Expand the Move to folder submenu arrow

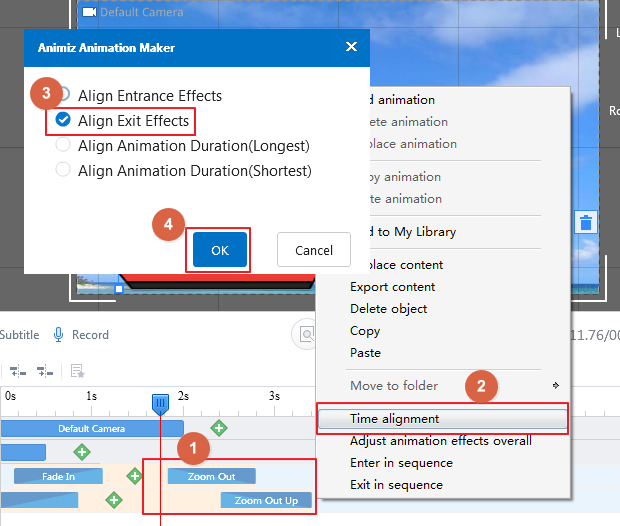pyautogui.click(x=555, y=385)
